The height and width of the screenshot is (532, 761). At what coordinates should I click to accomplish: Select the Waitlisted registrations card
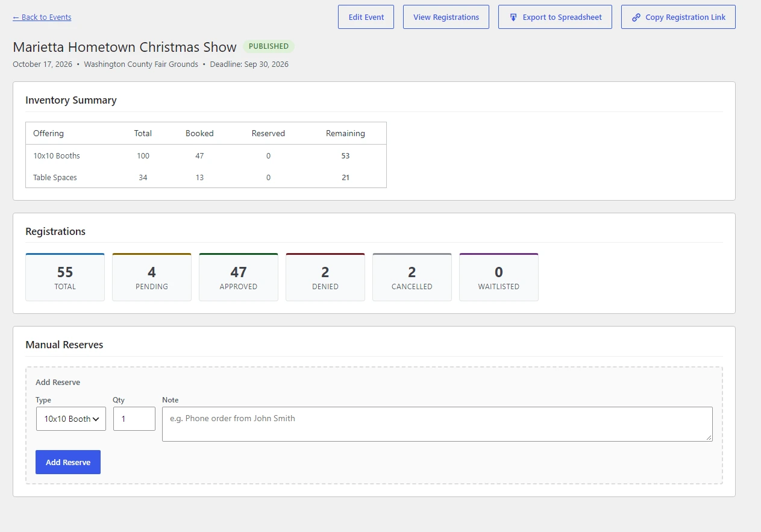[499, 277]
